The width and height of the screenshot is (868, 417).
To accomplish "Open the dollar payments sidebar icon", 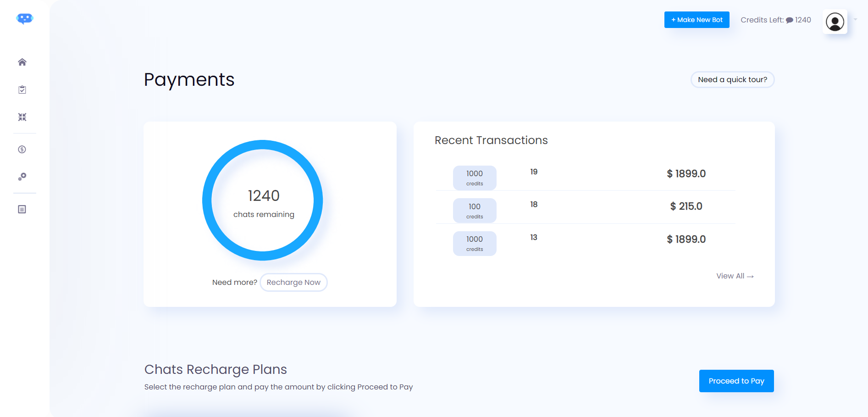I will coord(22,150).
